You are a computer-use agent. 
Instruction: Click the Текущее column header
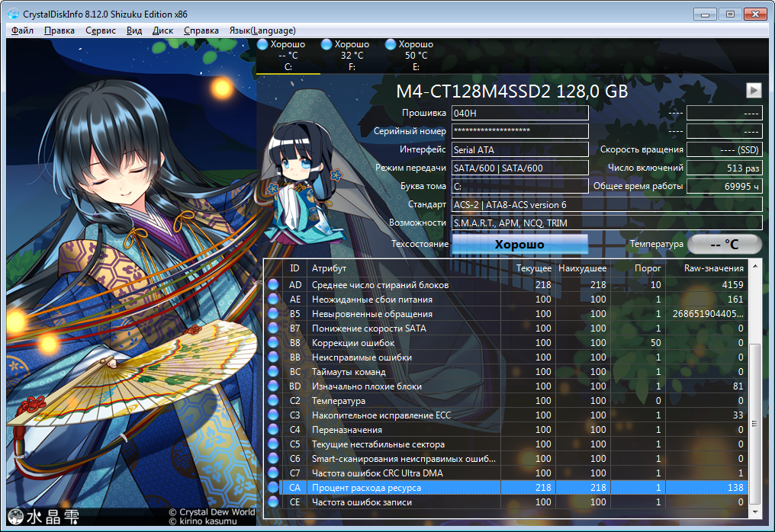click(528, 268)
